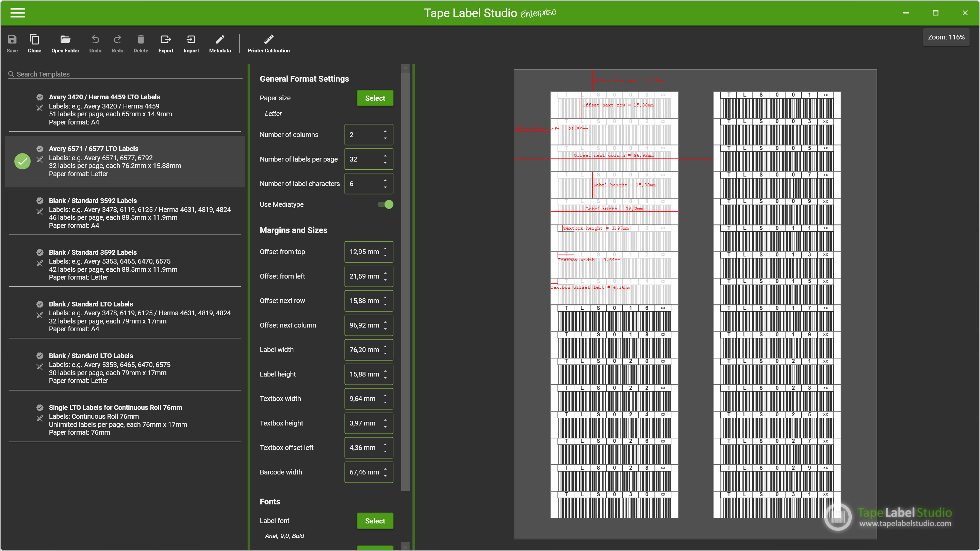Image resolution: width=980 pixels, height=551 pixels.
Task: Click settings panel scrollbar thumb
Action: point(405,281)
